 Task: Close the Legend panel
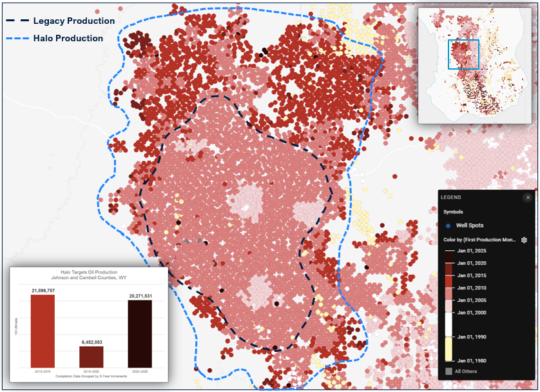tap(528, 197)
